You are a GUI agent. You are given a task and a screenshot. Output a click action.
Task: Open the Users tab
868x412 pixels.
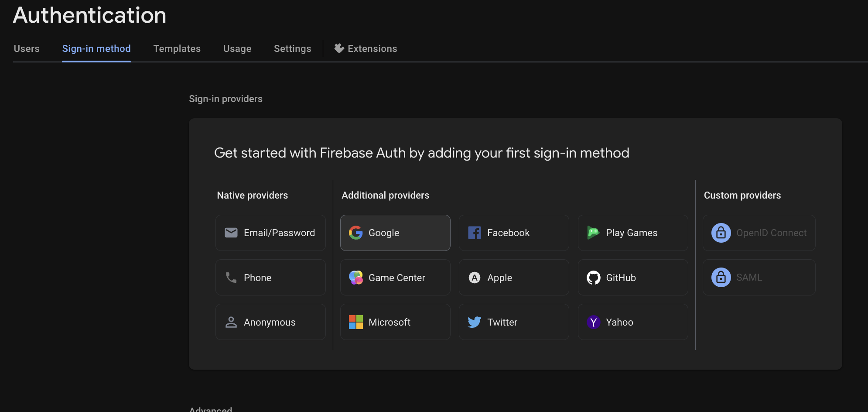click(27, 48)
